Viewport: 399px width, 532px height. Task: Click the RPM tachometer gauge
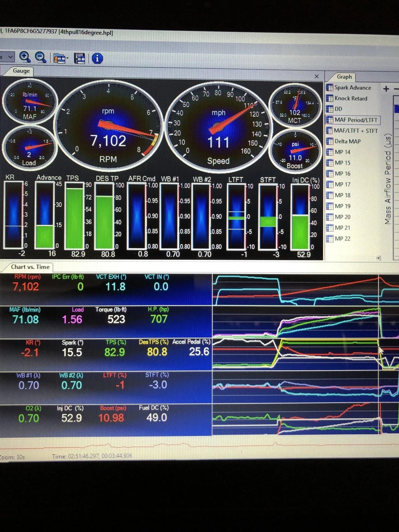(108, 126)
